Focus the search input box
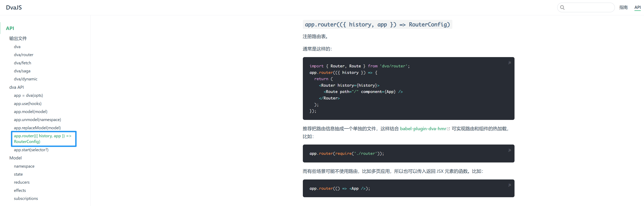Screen dimensions: 644x206 pos(586,7)
